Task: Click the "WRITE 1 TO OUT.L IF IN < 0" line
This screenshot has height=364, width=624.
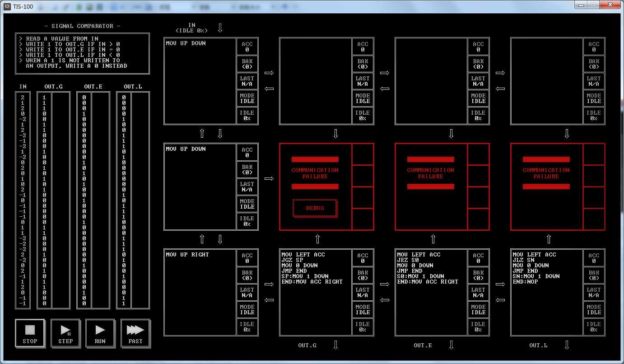Action: [73, 55]
